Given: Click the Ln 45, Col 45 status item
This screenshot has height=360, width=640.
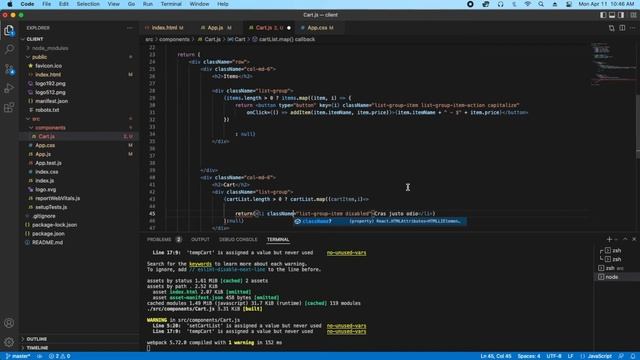Looking at the screenshot, I should pos(496,356).
